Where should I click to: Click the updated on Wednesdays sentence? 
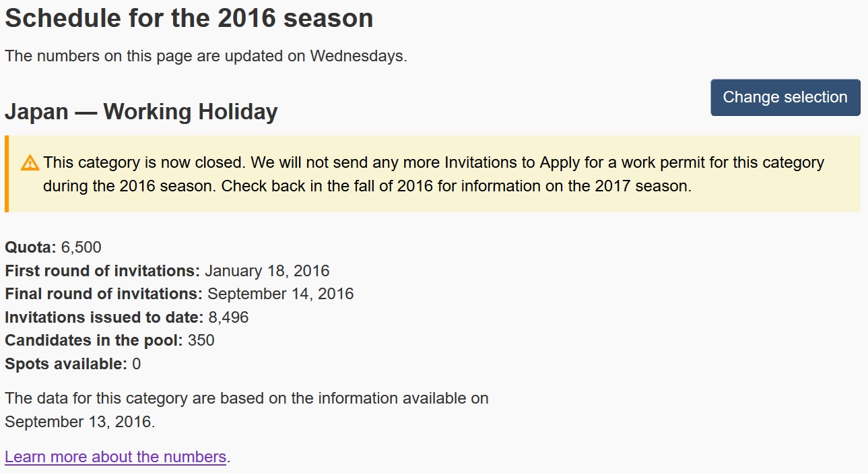(x=206, y=56)
